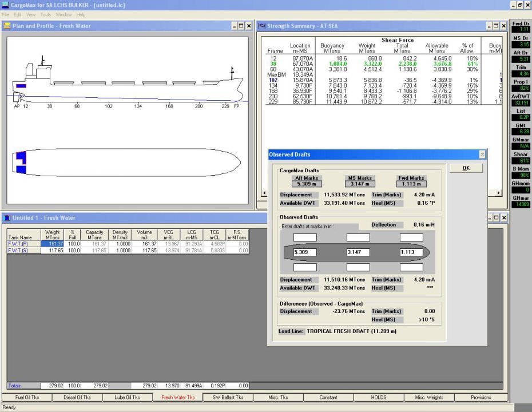Image resolution: width=532 pixels, height=412 pixels.
Task: Click the GHmar indicator 14389
Action: [521, 204]
